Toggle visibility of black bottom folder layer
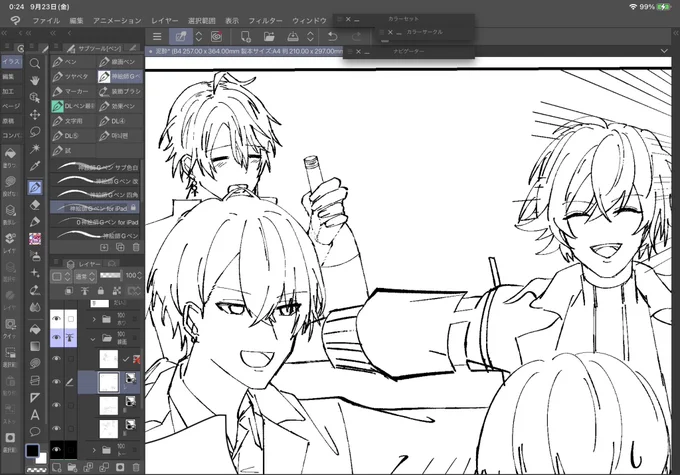680x475 pixels. pos(56,450)
